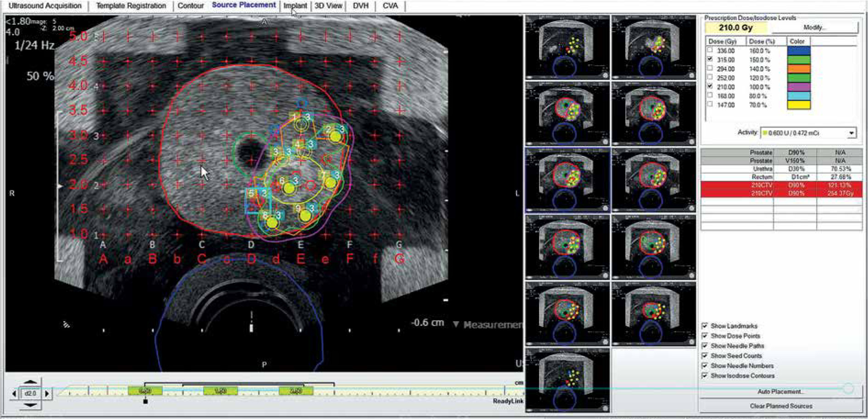Click the cyan needle 5 box marker

coord(252,194)
